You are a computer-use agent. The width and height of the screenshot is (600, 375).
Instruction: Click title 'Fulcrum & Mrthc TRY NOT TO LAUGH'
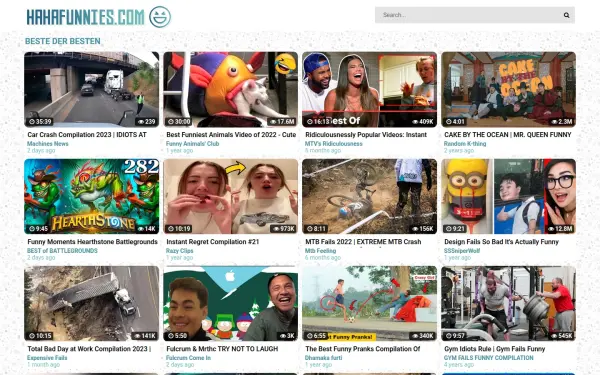(222, 349)
